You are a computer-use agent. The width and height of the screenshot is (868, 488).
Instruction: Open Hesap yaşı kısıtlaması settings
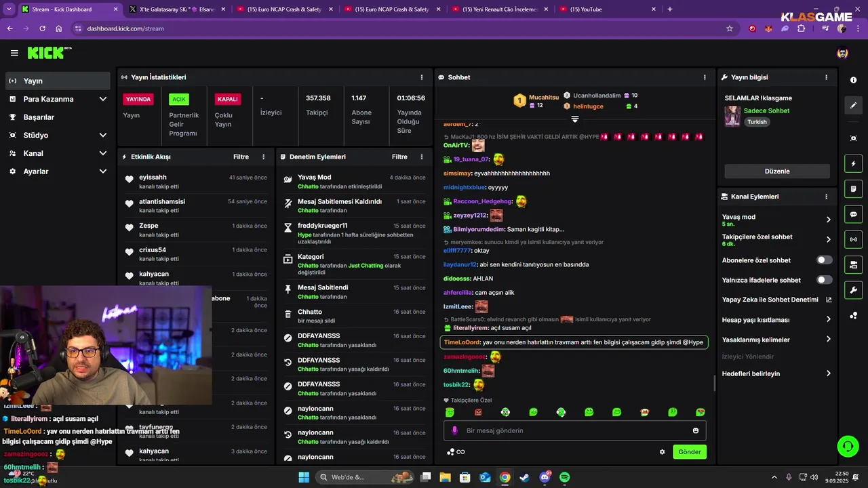pos(776,320)
